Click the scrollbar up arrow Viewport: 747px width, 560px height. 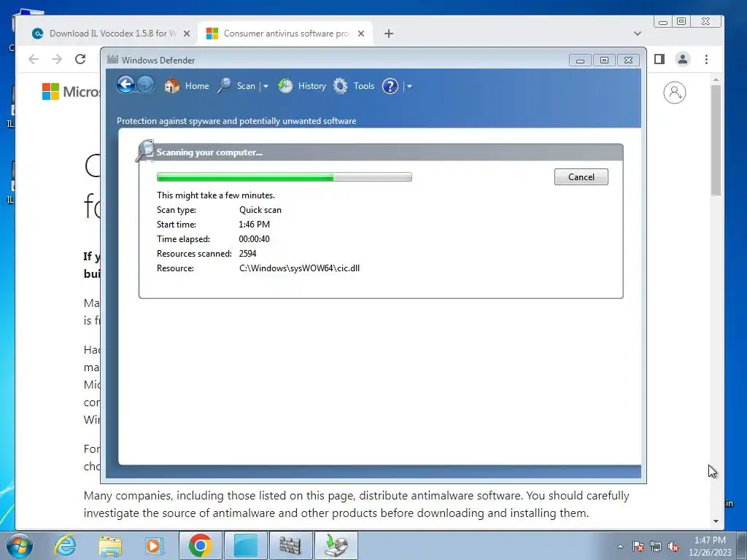[x=716, y=80]
